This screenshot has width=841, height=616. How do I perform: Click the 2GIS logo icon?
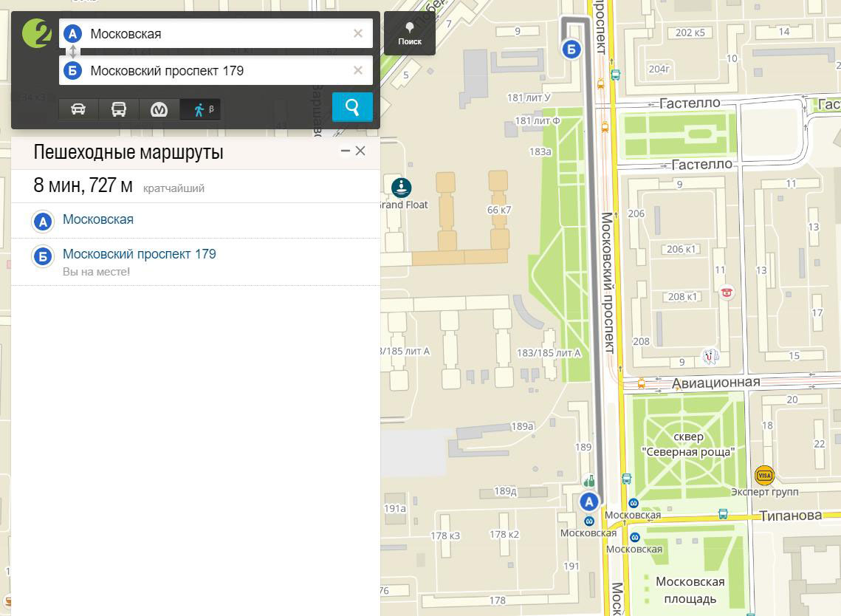(x=35, y=33)
